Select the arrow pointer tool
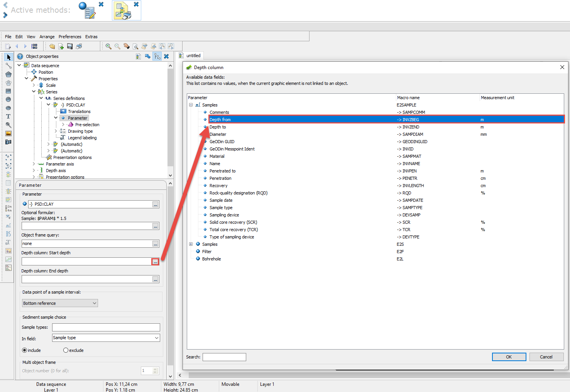570x392 pixels. 8,57
